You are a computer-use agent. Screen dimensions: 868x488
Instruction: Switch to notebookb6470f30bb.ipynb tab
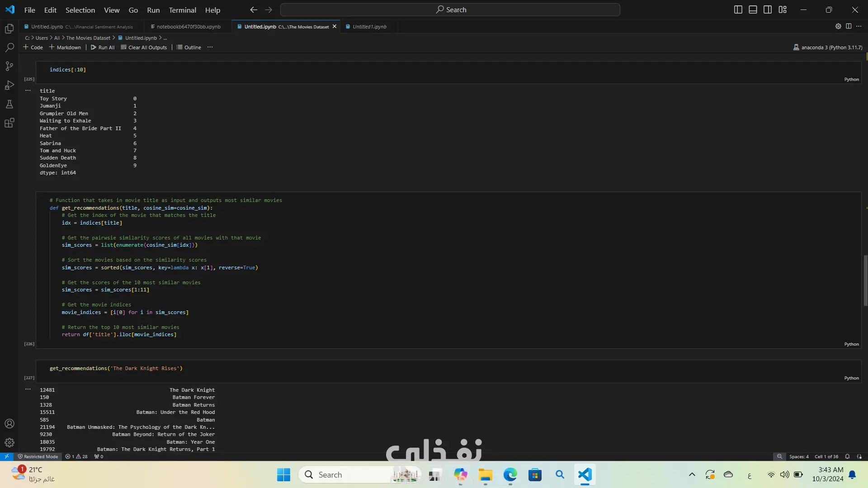[188, 27]
